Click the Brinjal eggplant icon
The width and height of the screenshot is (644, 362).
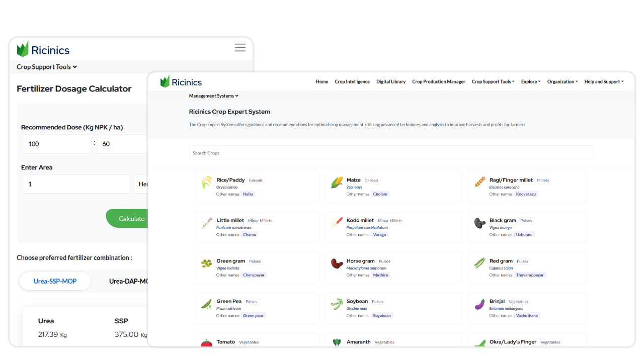[x=480, y=304]
